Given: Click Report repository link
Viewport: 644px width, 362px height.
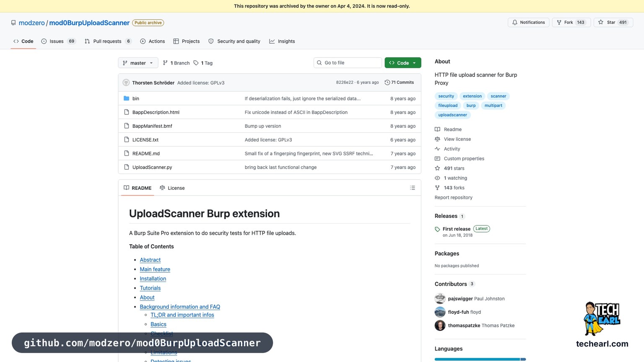Looking at the screenshot, I should point(453,197).
